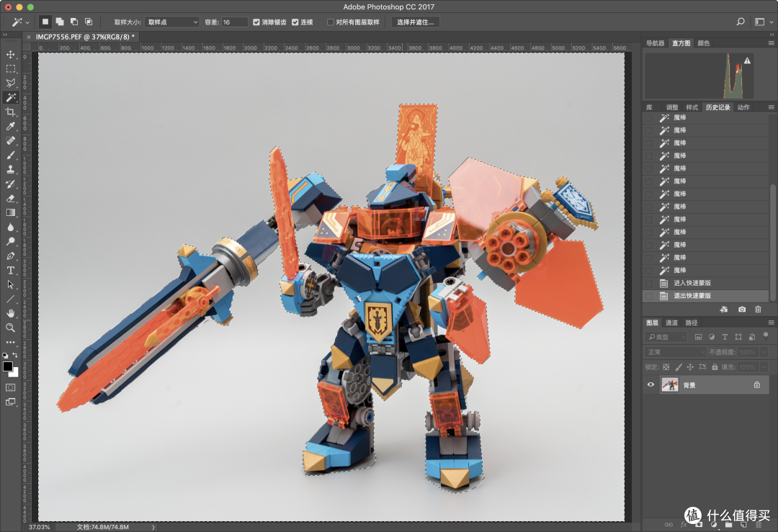
Task: Open the Edit Toolbar ellipsis menu
Action: tap(10, 342)
